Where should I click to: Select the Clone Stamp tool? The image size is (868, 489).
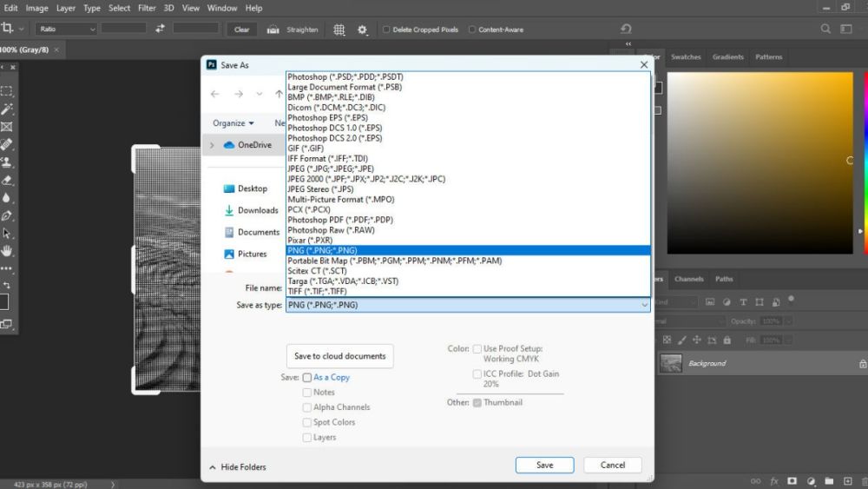pyautogui.click(x=7, y=162)
